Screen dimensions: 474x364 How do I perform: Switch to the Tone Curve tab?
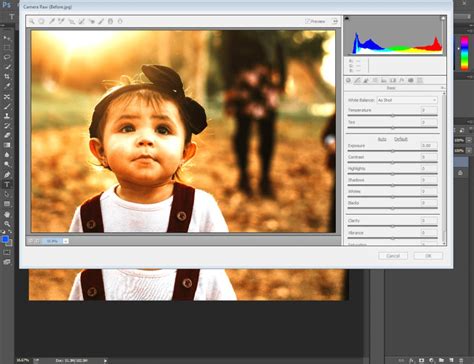pyautogui.click(x=357, y=80)
